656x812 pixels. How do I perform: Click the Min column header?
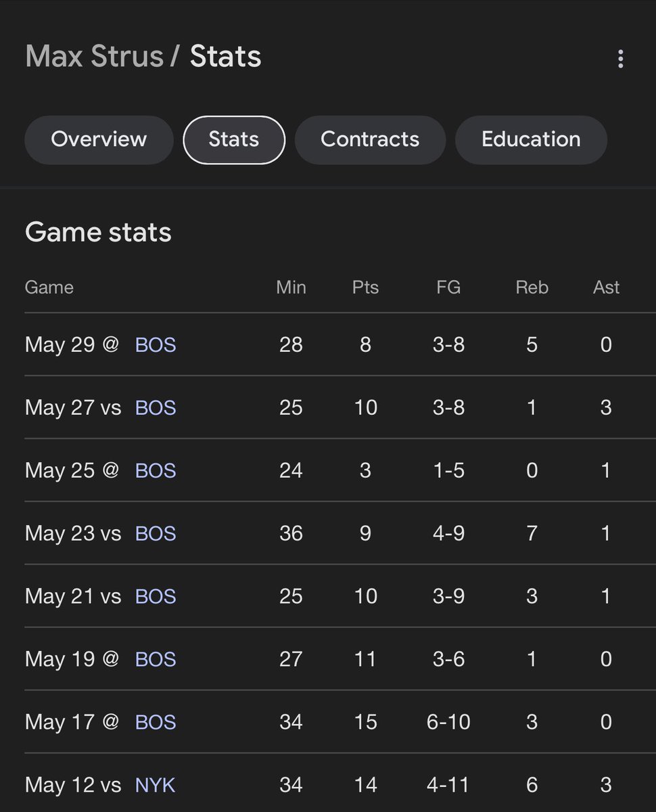(x=291, y=288)
